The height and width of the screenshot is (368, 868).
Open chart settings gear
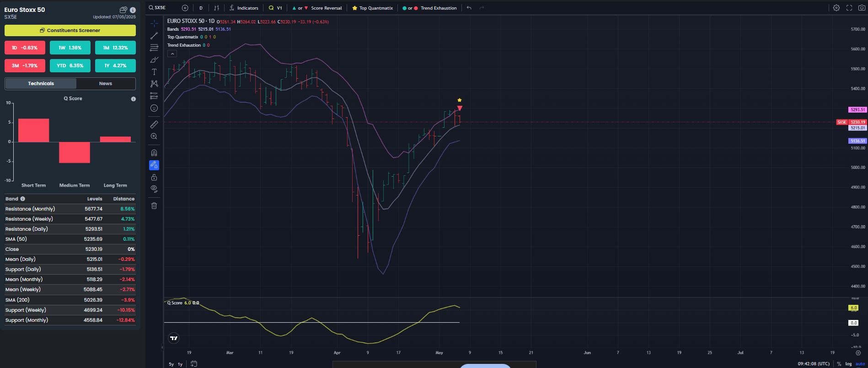pyautogui.click(x=836, y=8)
